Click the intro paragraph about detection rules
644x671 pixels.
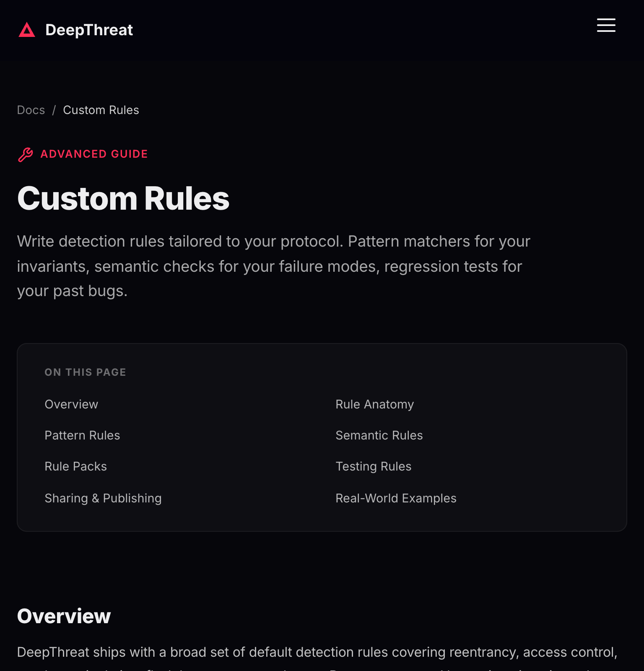[273, 266]
